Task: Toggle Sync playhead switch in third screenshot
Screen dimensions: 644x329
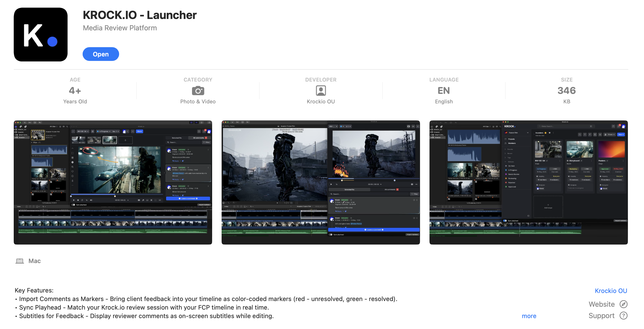Action: (x=505, y=221)
